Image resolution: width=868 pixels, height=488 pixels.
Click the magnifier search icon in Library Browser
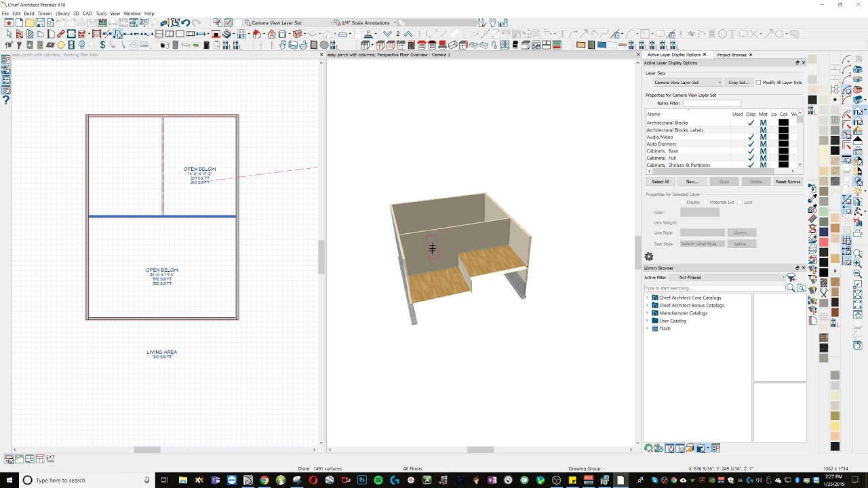(x=791, y=288)
